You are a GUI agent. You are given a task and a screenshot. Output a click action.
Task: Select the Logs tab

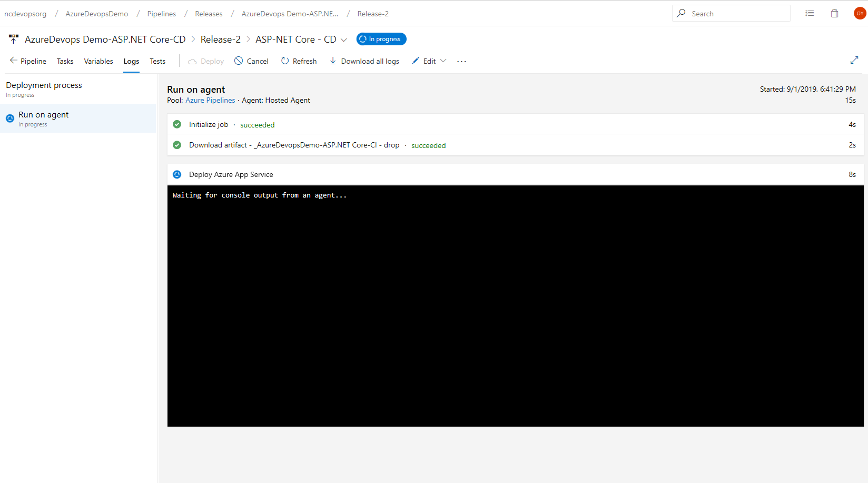(x=131, y=61)
